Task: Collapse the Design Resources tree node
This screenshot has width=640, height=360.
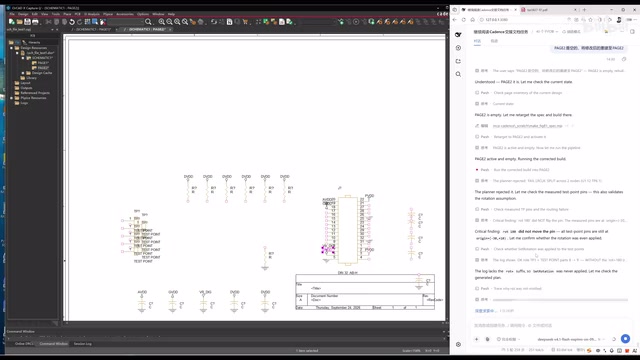Action: click(11, 48)
